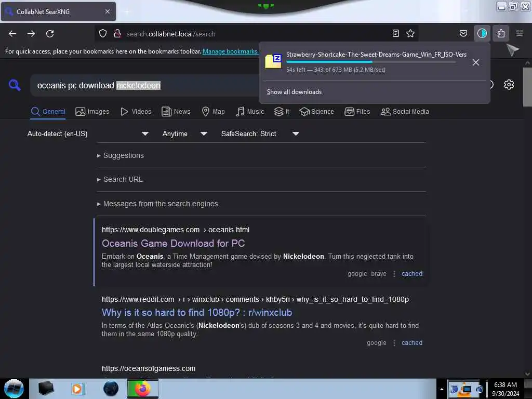
Task: Open the zip file icon in downloads panel
Action: click(x=273, y=61)
